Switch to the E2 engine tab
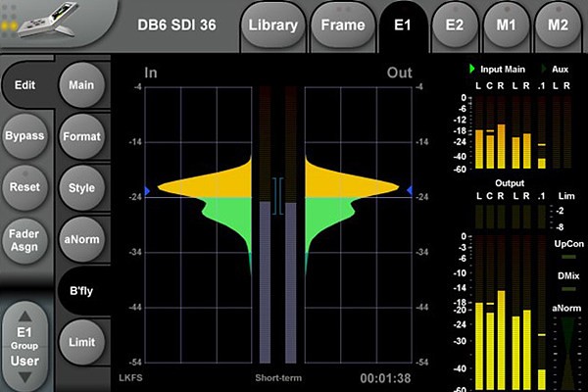Screen dimensions: 588x392 point(456,24)
